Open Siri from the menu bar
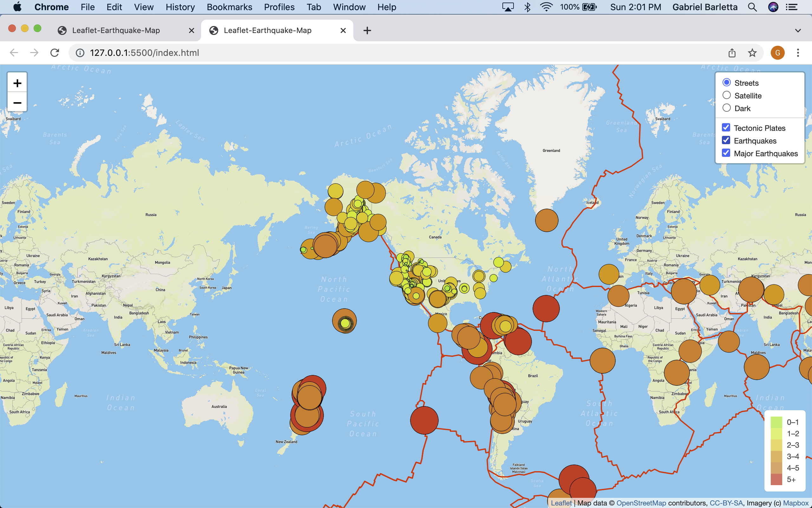812x508 pixels. coord(773,7)
